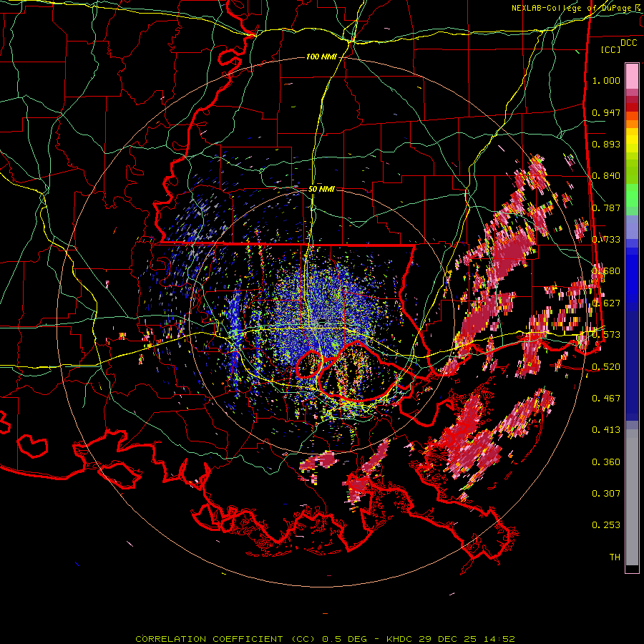Screen dimensions: 644x644
Task: Click the "100 NMI" range ring label
Action: click(x=321, y=57)
